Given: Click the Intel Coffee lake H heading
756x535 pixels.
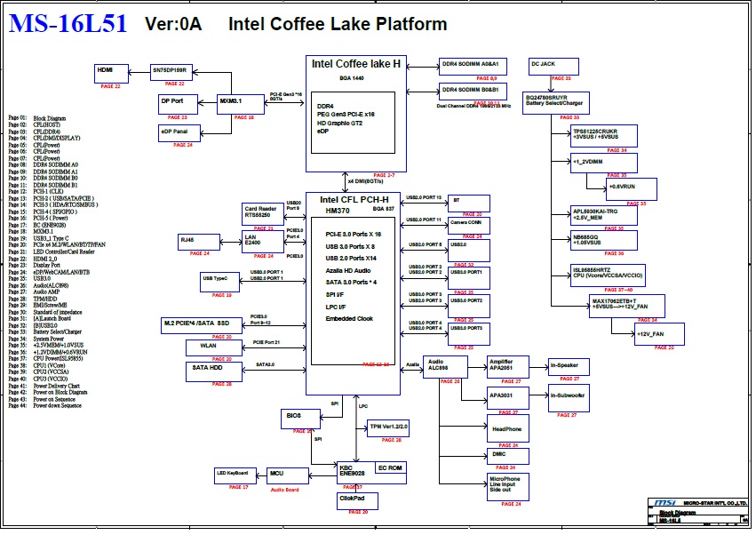Looking at the screenshot, I should point(356,64).
